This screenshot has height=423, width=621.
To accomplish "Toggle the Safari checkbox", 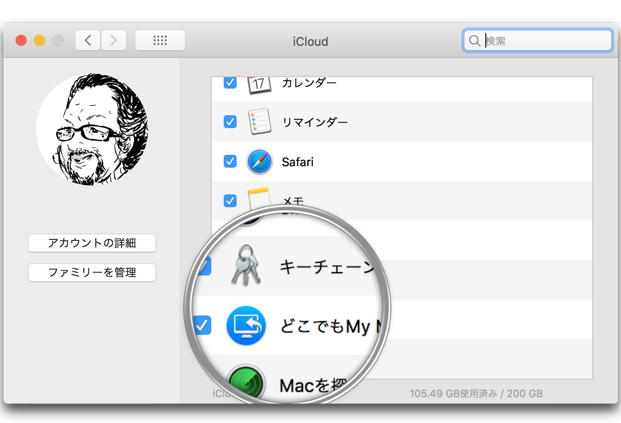I will click(230, 161).
